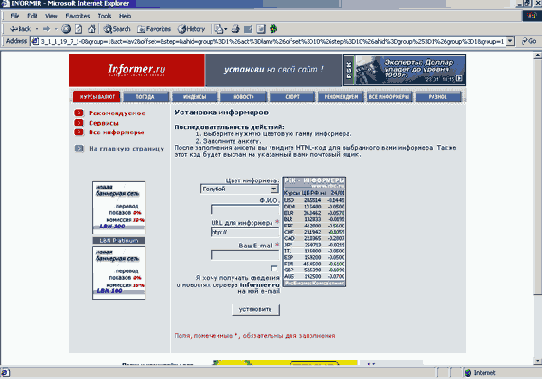Image resolution: width=542 pixels, height=379 pixels.
Task: Click the Stop loading toolbar icon
Action: coord(66,29)
